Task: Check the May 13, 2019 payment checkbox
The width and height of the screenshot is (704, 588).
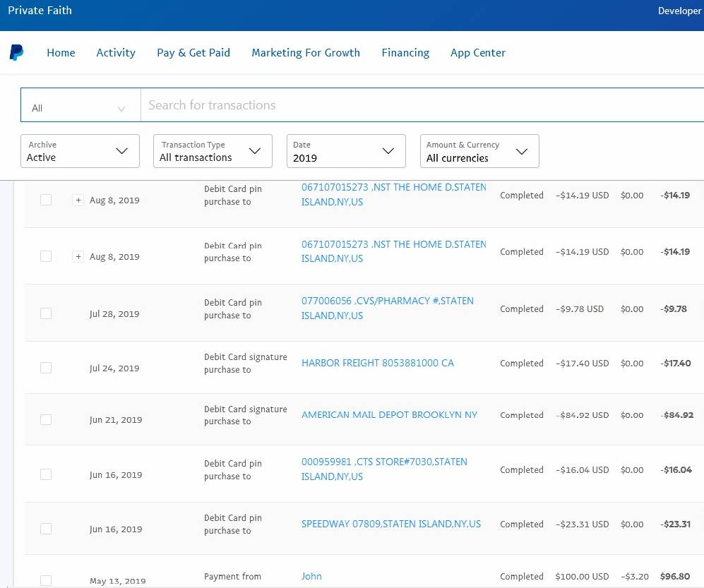Action: [46, 580]
